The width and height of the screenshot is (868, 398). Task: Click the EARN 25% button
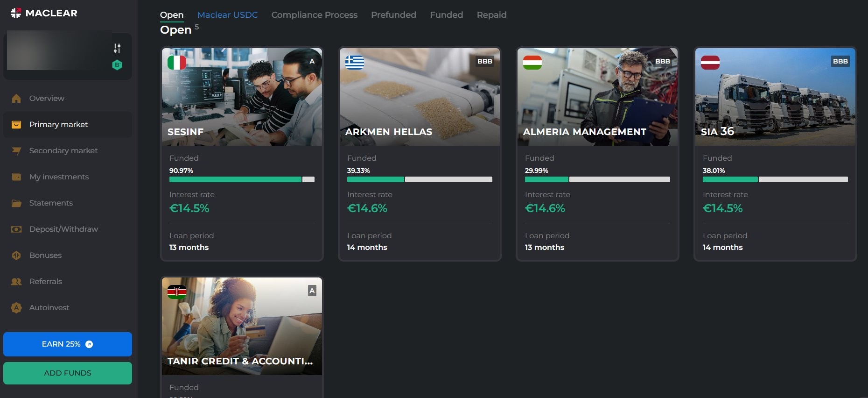[x=68, y=344]
